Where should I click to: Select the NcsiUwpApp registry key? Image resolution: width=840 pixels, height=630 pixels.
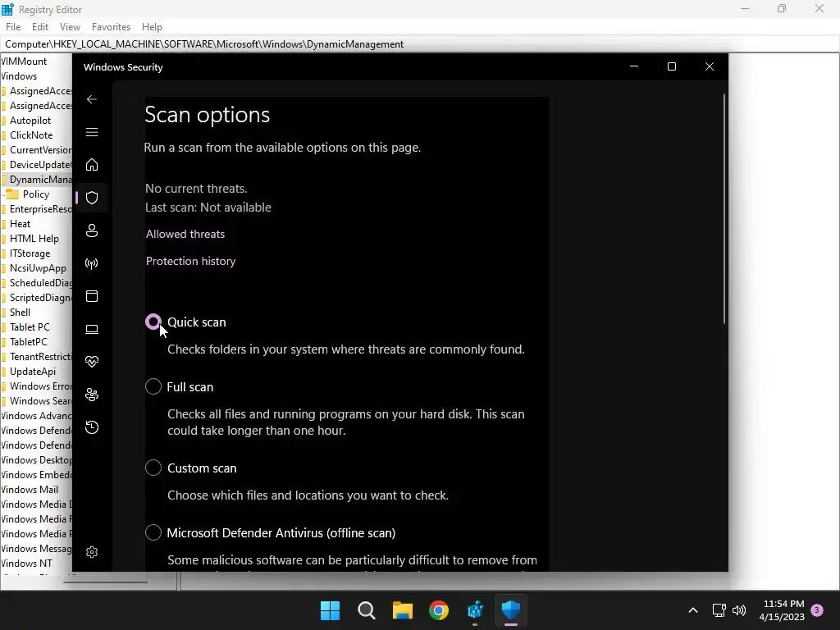coord(38,268)
